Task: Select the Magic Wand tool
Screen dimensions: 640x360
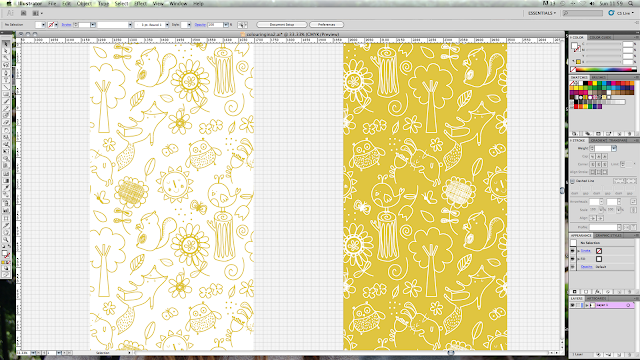Action: point(6,58)
